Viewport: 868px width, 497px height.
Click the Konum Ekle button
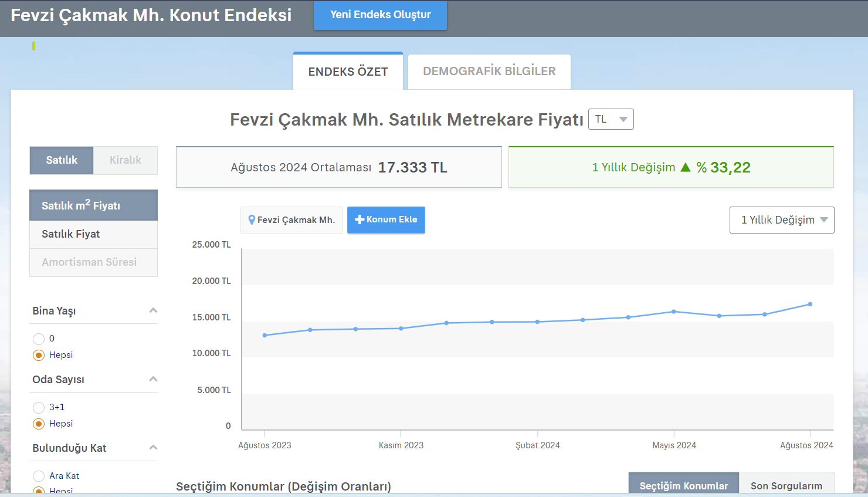[386, 220]
